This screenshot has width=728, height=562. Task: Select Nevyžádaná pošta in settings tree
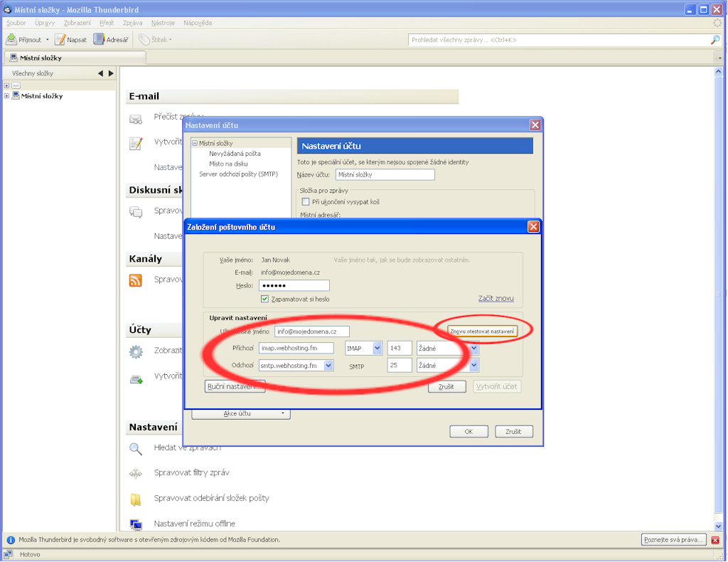click(x=235, y=154)
